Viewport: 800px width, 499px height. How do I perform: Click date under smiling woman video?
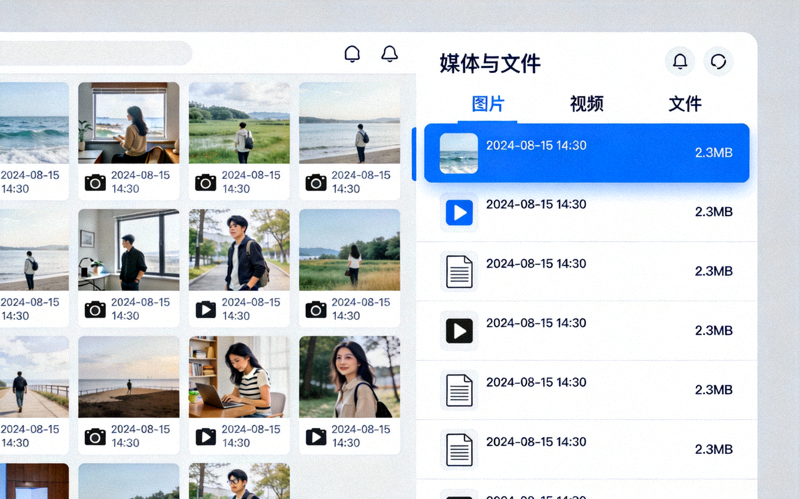[x=361, y=436]
